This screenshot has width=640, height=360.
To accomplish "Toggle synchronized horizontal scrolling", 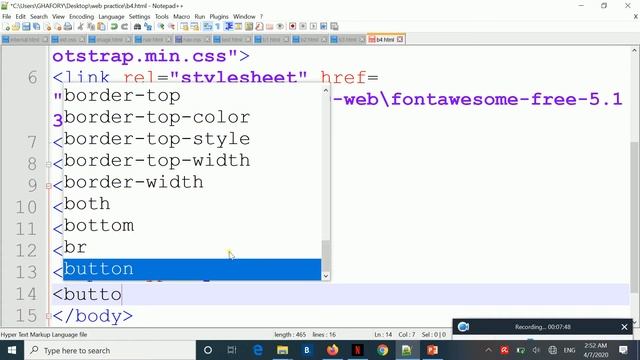I will click(195, 27).
